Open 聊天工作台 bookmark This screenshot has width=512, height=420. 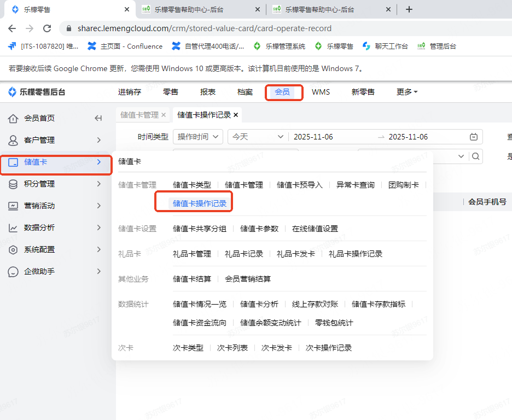[385, 46]
